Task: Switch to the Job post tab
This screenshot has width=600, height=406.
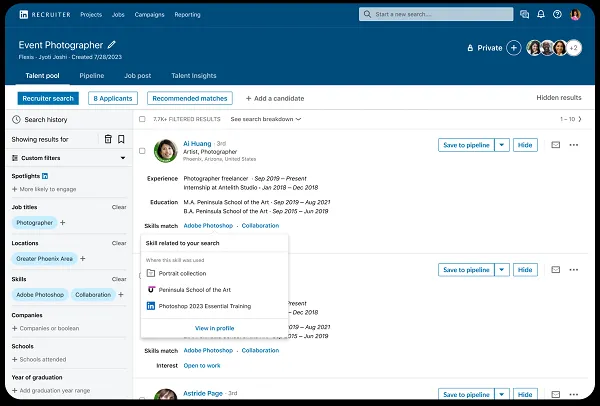Action: pos(138,76)
